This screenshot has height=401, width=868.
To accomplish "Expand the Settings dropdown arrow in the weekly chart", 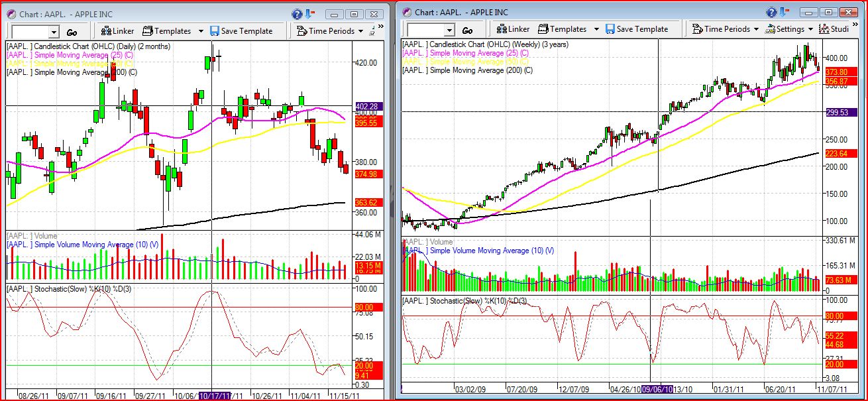I will [x=810, y=30].
